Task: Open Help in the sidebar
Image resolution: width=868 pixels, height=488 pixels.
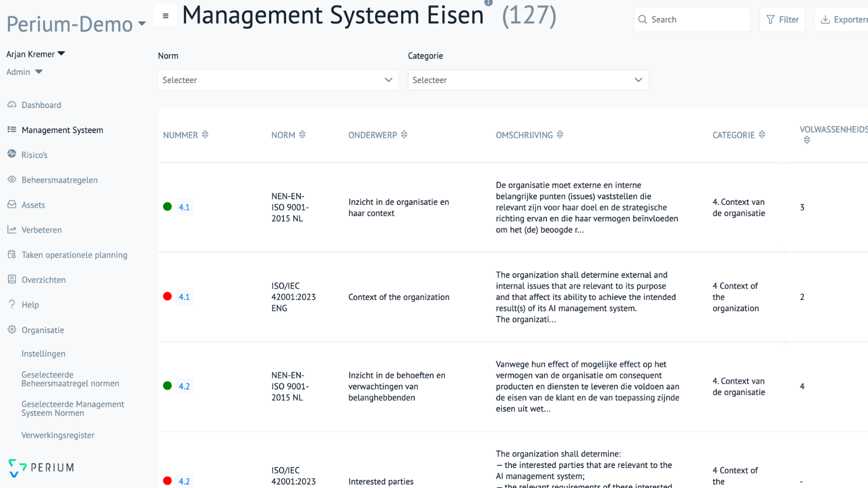Action: pos(30,305)
